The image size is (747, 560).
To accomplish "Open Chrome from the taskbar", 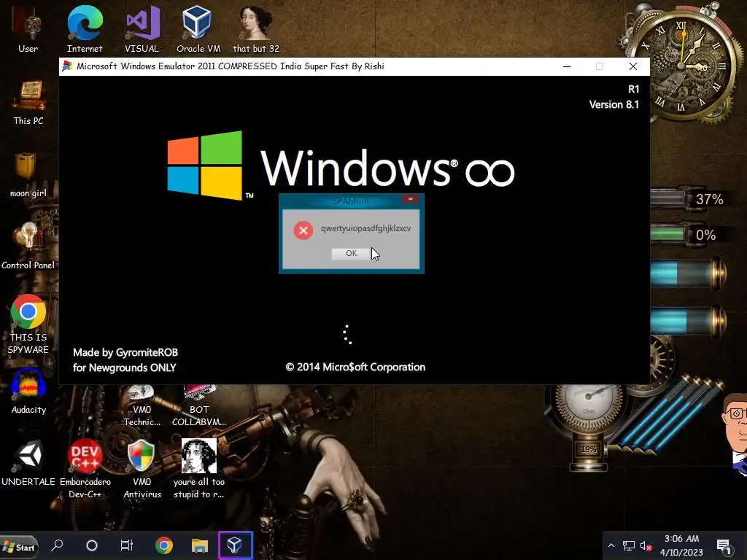I will pyautogui.click(x=164, y=545).
